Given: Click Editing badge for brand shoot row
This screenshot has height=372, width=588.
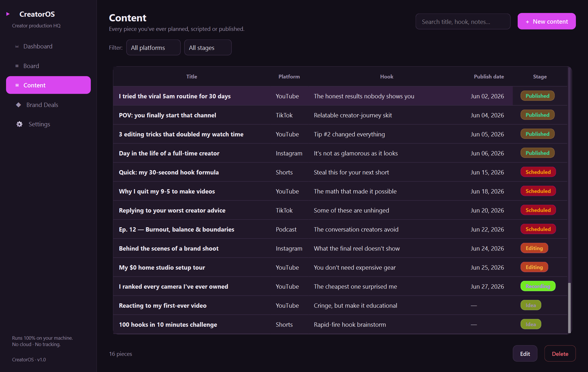Looking at the screenshot, I should 534,248.
